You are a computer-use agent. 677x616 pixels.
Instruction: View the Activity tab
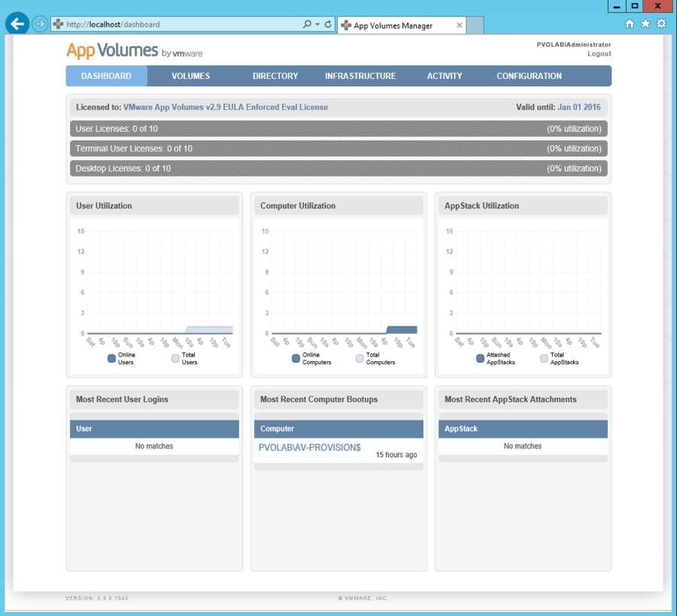click(445, 76)
